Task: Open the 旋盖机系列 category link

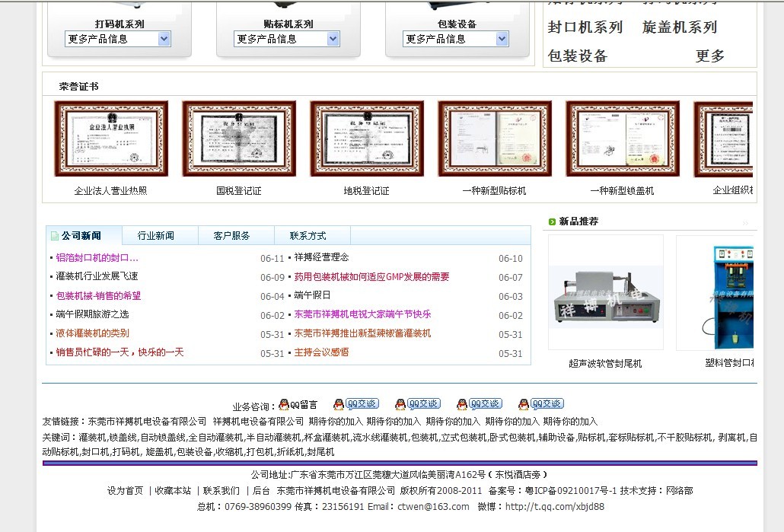Action: click(x=679, y=27)
